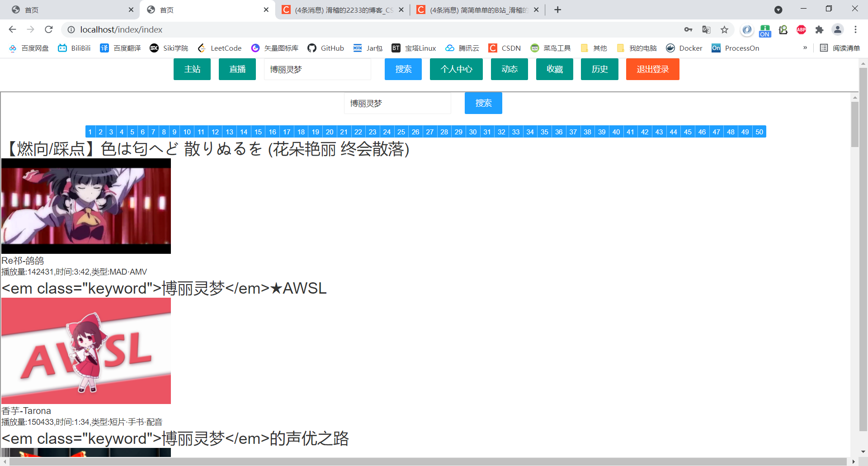Screen dimensions: 868x466
Task: Open the tab search dropdown arrow
Action: pyautogui.click(x=778, y=10)
